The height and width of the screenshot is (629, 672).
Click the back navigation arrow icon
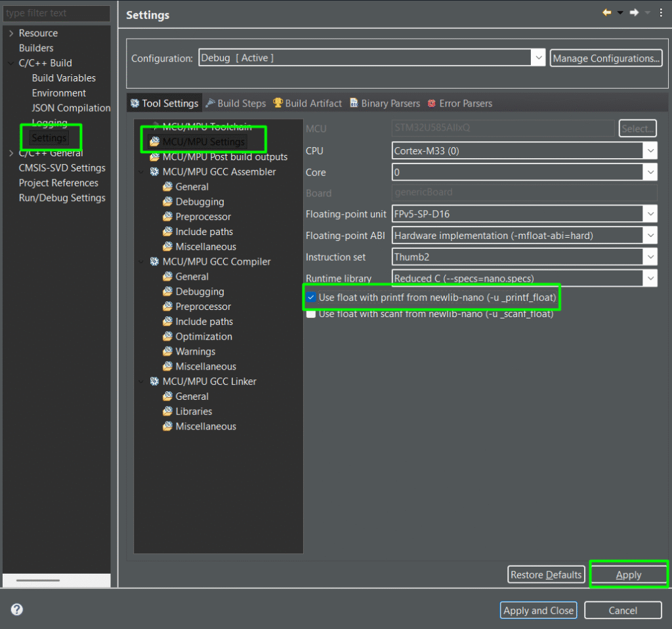point(607,13)
